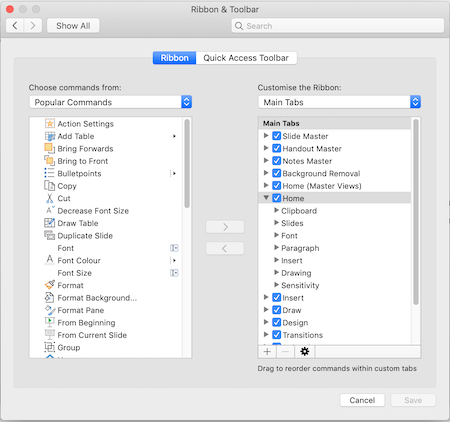Open the gear settings menu below tabs list
450x422 pixels.
coord(305,351)
